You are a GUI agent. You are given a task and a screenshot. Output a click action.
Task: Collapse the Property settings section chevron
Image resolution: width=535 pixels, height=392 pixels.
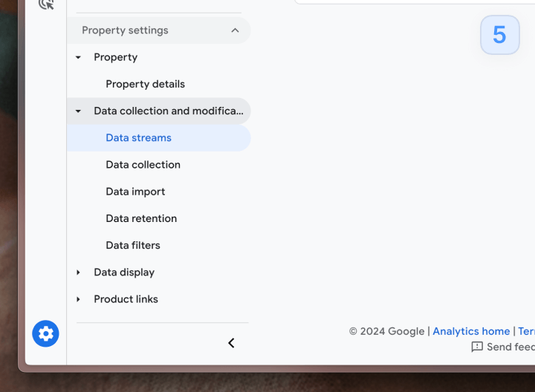click(235, 30)
